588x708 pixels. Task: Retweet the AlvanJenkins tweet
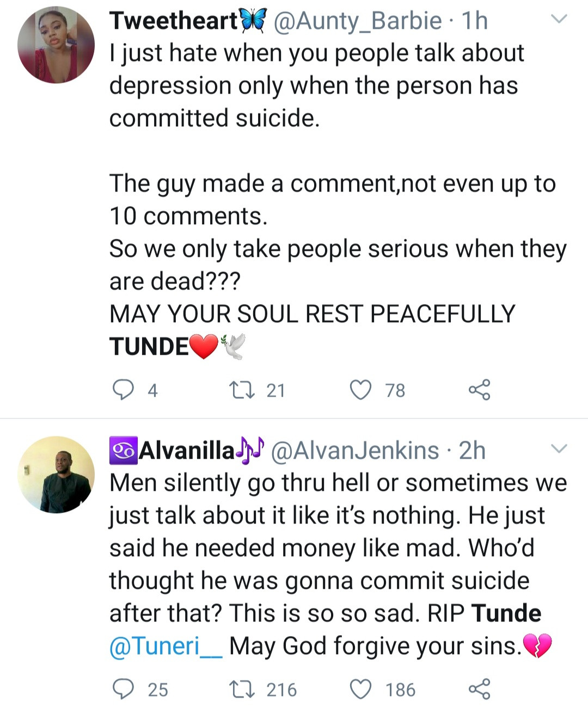[239, 689]
